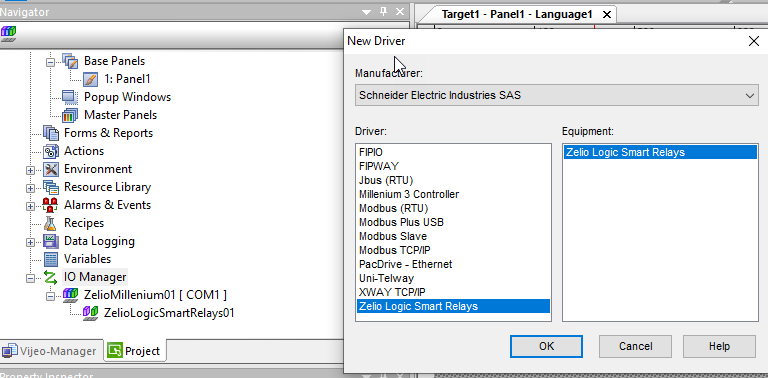Select the 1: Panel1 tree item
Image resolution: width=768 pixels, height=378 pixels.
(127, 79)
